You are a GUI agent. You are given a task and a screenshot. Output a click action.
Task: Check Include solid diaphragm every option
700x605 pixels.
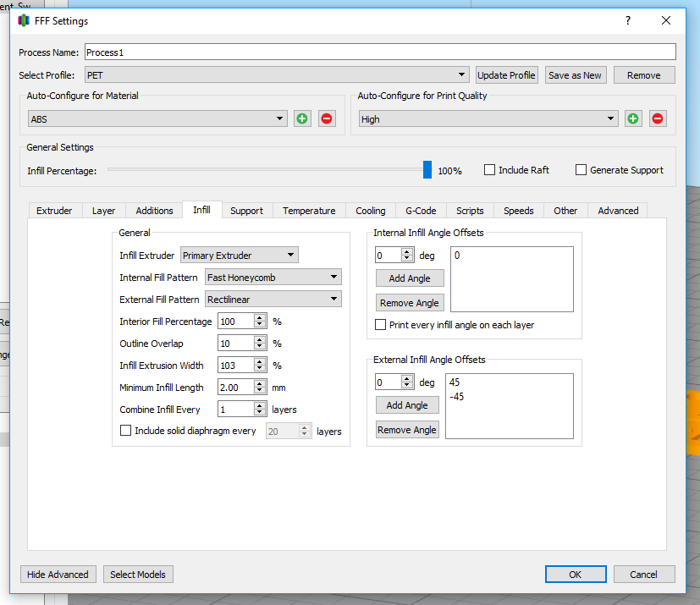[x=126, y=431]
